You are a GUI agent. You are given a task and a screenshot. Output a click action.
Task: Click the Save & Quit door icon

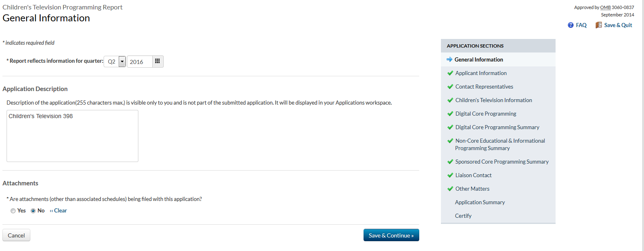(x=599, y=25)
